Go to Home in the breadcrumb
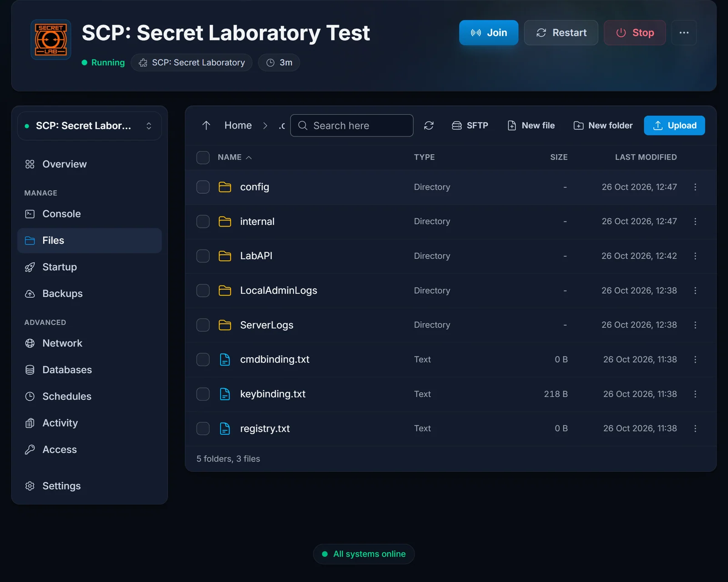Image resolution: width=728 pixels, height=582 pixels. click(x=238, y=125)
